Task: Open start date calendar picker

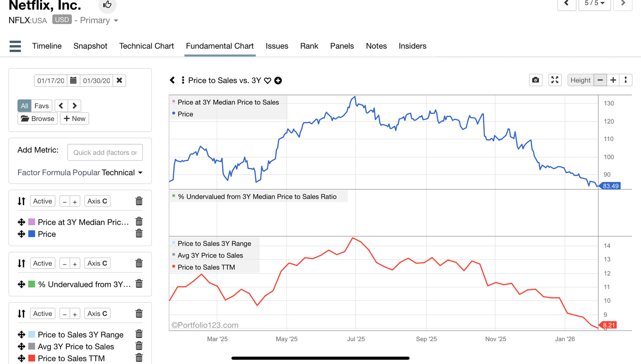Action: coord(73,80)
